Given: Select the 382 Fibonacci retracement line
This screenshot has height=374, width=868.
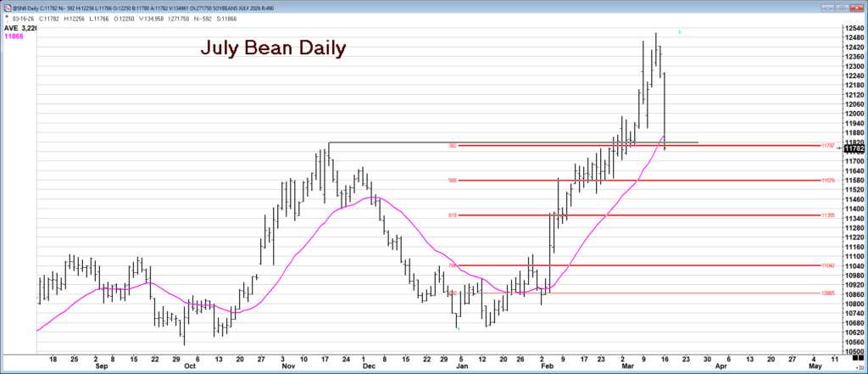Looking at the screenshot, I should point(593,146).
